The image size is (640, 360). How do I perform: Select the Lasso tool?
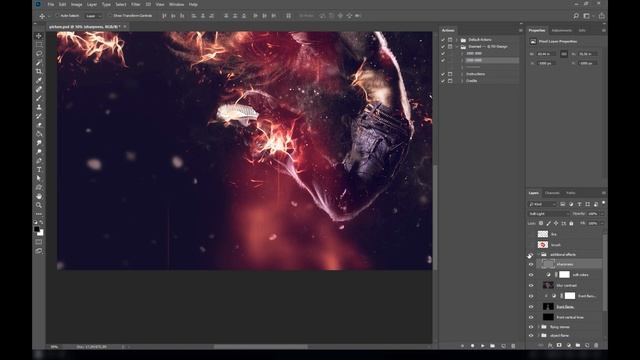click(39, 53)
